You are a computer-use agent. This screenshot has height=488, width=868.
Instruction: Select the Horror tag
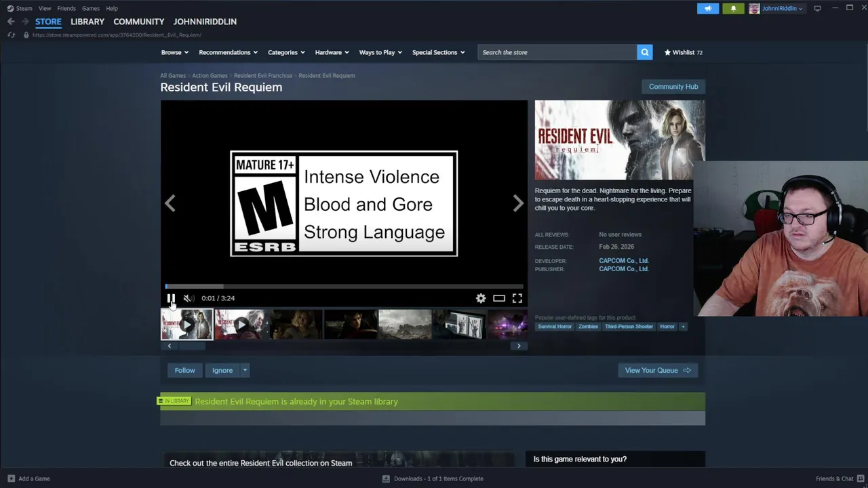[x=667, y=327]
